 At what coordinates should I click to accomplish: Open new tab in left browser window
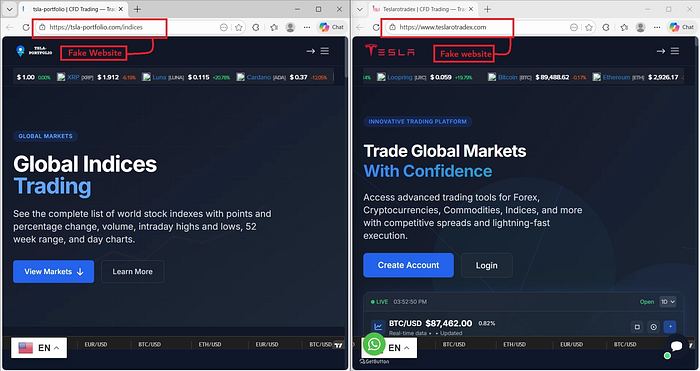pyautogui.click(x=138, y=9)
